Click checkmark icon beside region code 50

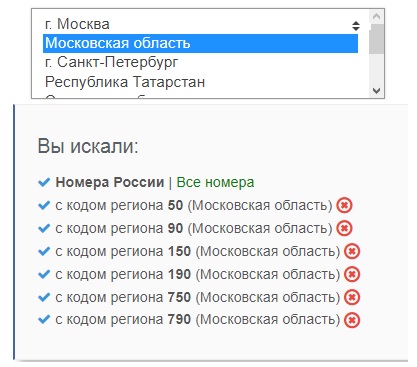coord(44,205)
